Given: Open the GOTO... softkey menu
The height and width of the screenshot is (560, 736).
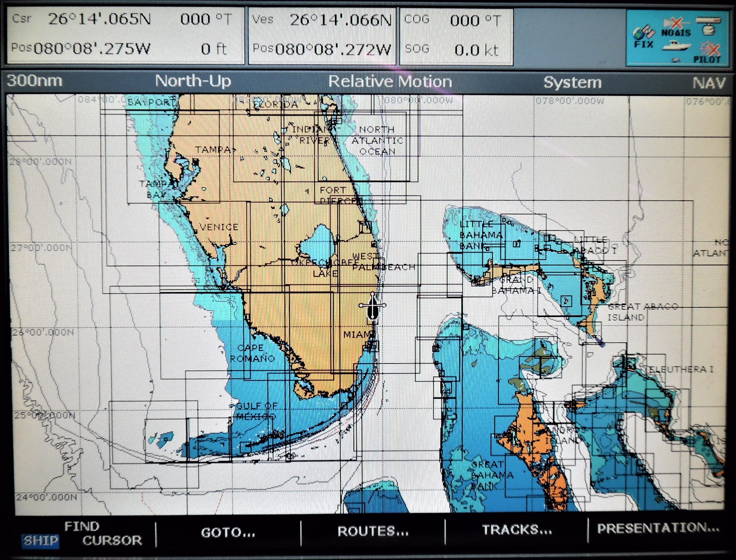Looking at the screenshot, I should (228, 532).
